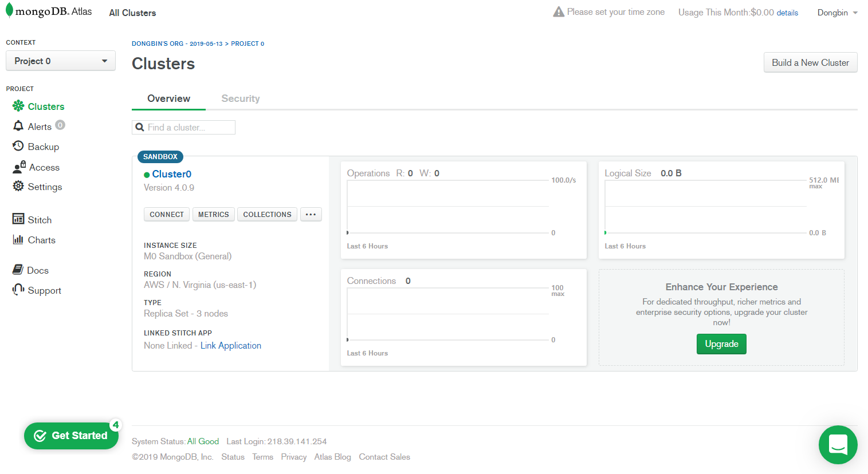Open the Atlas Blog footer link
The image size is (868, 474).
coord(332,457)
